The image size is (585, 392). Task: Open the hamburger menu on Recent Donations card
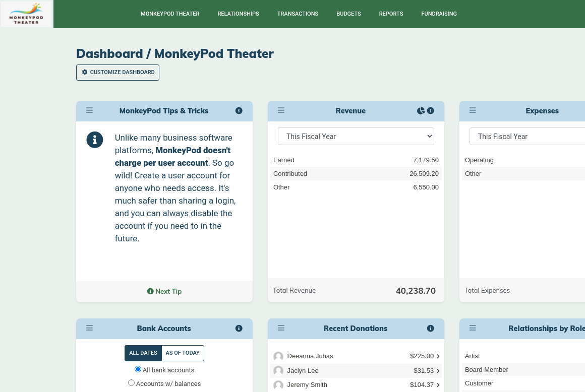click(x=281, y=328)
